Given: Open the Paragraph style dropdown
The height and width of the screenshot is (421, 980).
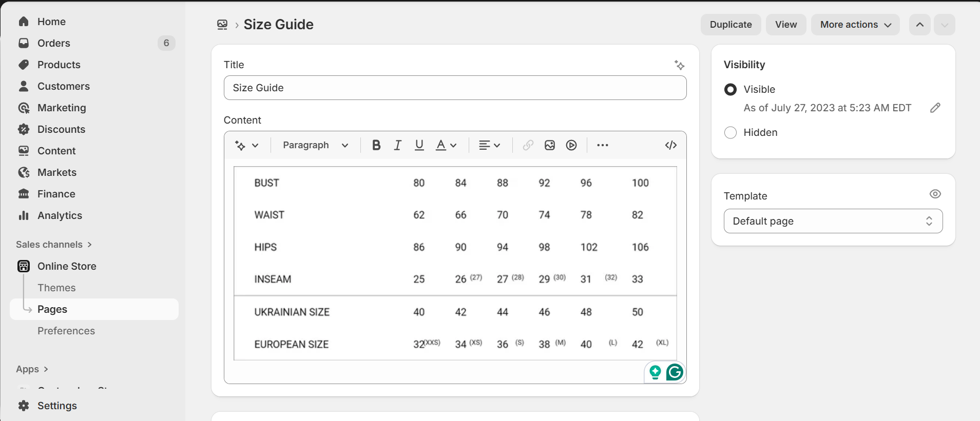Looking at the screenshot, I should [x=316, y=145].
